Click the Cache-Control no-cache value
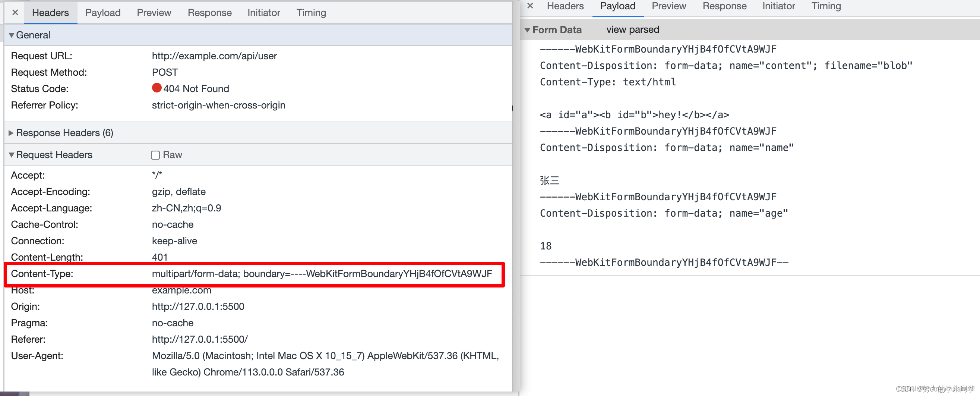 click(173, 224)
